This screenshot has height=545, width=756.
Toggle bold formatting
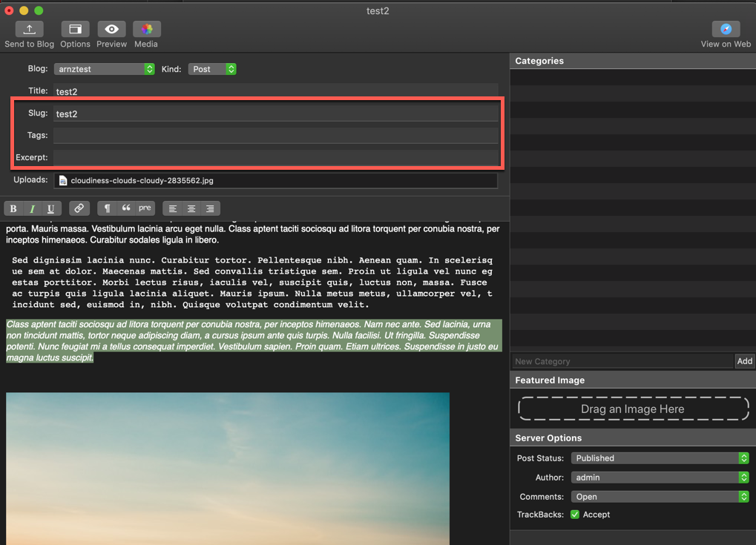(x=13, y=208)
